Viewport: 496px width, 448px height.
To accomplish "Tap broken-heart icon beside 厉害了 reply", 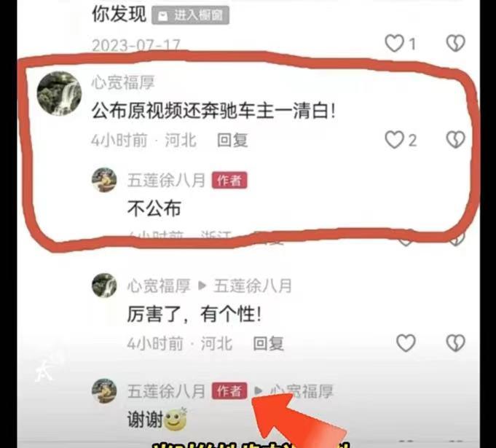I will (455, 343).
